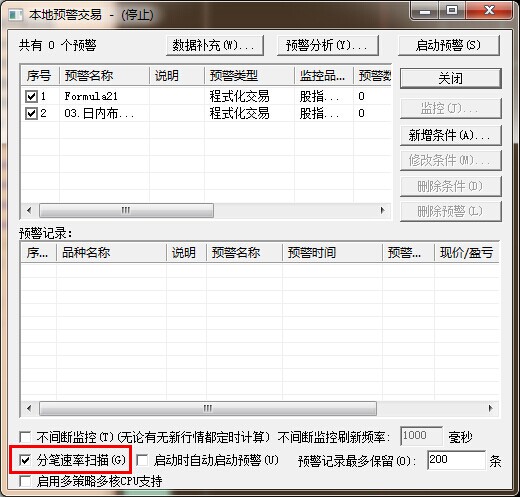This screenshot has width=520, height=497.
Task: Click right arrow of 预警记录 scrollbar
Action: point(490,408)
